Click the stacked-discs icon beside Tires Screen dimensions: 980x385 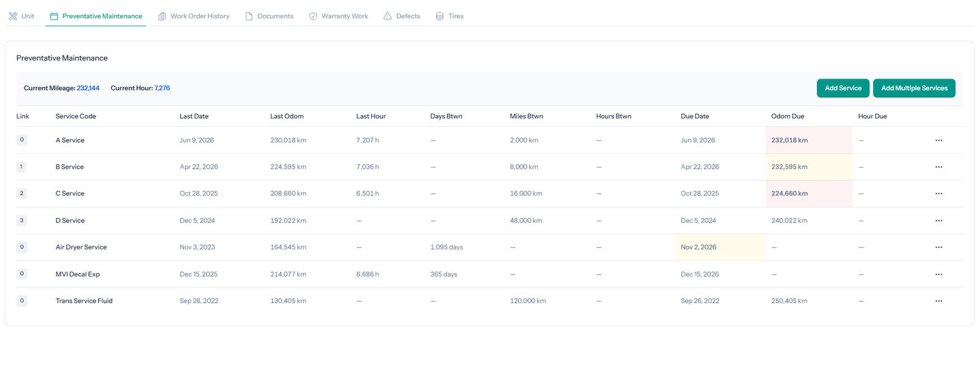pyautogui.click(x=440, y=16)
